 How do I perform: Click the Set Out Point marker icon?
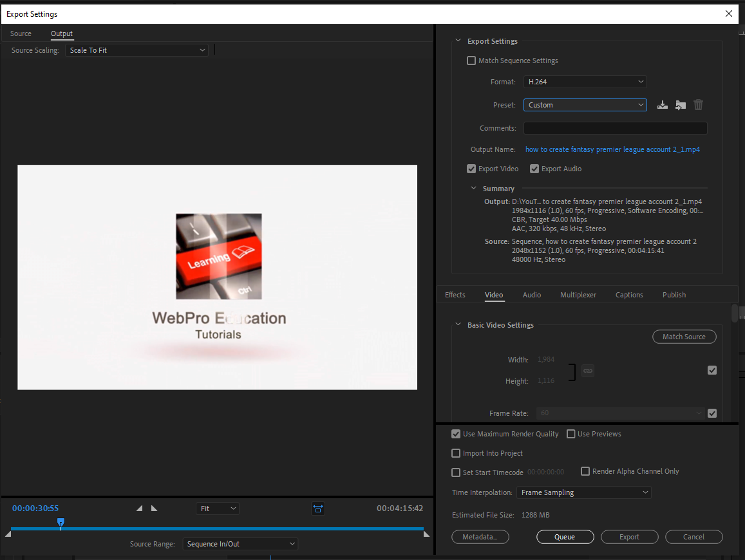coord(154,509)
